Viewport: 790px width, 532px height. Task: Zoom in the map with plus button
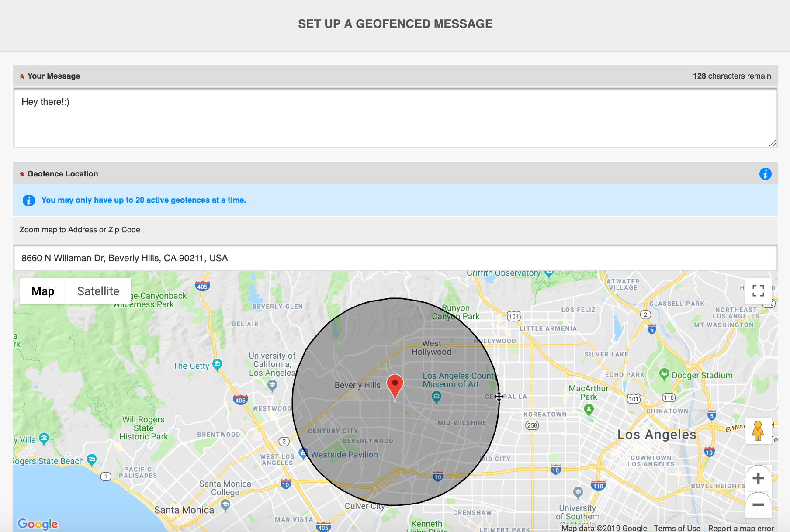[758, 478]
